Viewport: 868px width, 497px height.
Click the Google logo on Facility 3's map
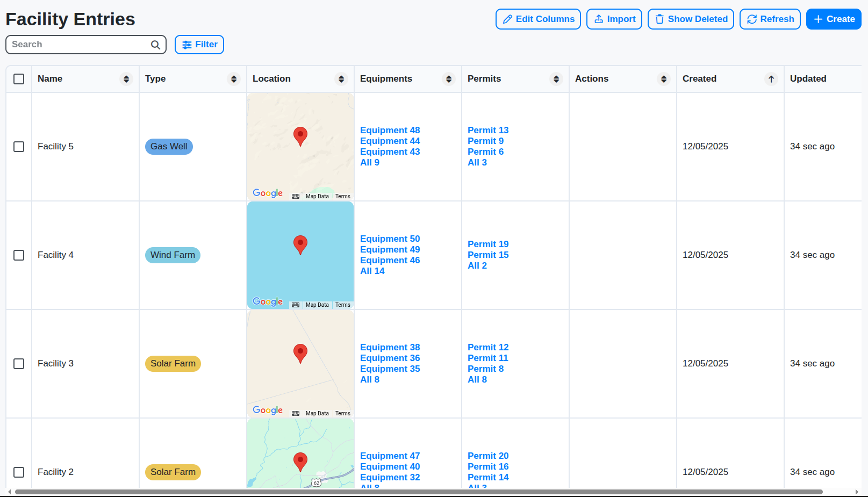click(x=267, y=410)
